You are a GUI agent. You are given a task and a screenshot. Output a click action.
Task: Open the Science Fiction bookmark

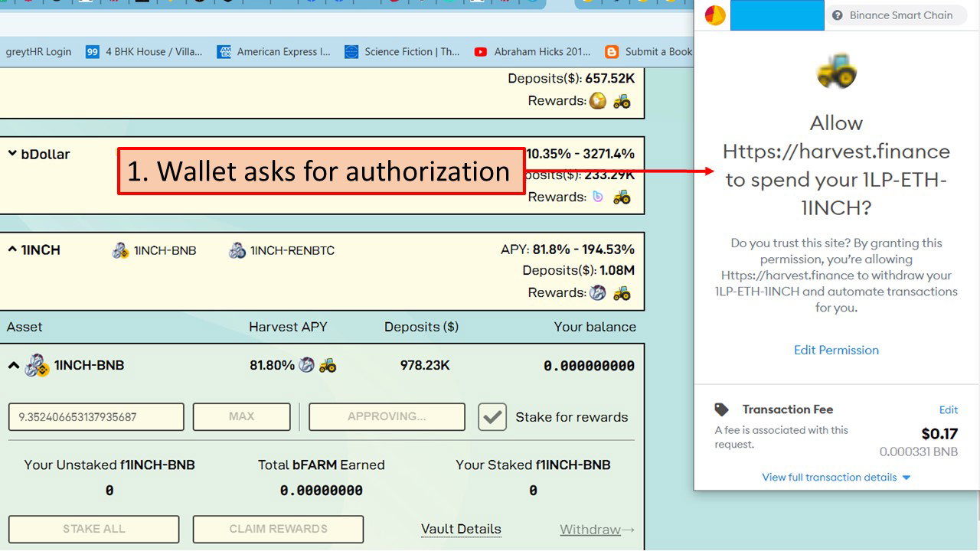[x=403, y=52]
